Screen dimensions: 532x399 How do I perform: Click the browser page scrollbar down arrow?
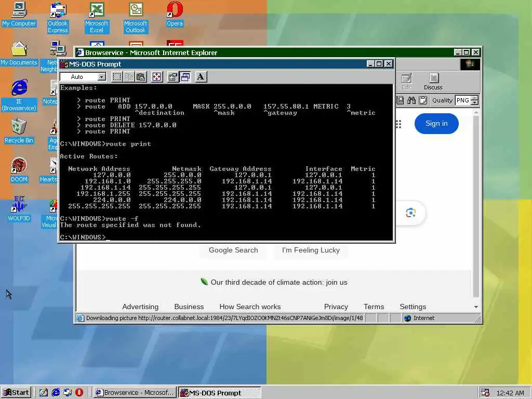[476, 307]
